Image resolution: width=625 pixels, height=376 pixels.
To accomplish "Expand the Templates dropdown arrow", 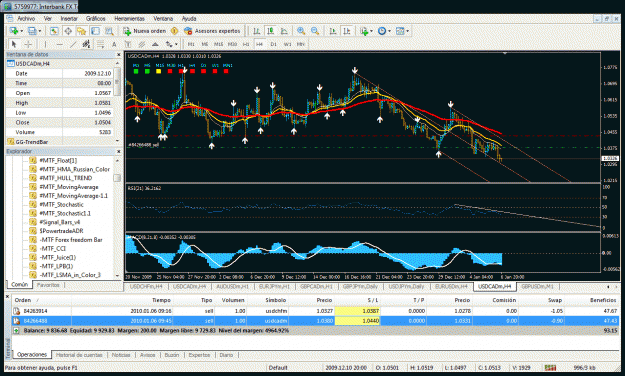I will pyautogui.click(x=407, y=31).
